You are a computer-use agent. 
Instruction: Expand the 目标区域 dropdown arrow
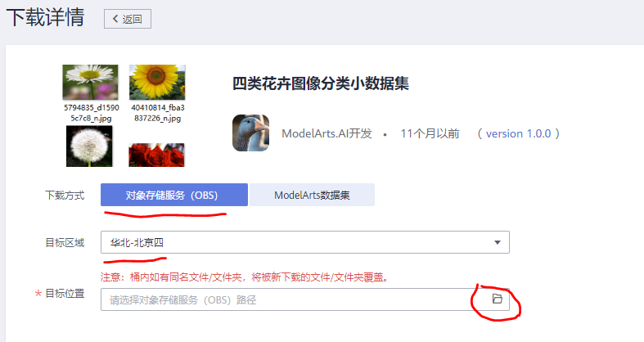498,242
